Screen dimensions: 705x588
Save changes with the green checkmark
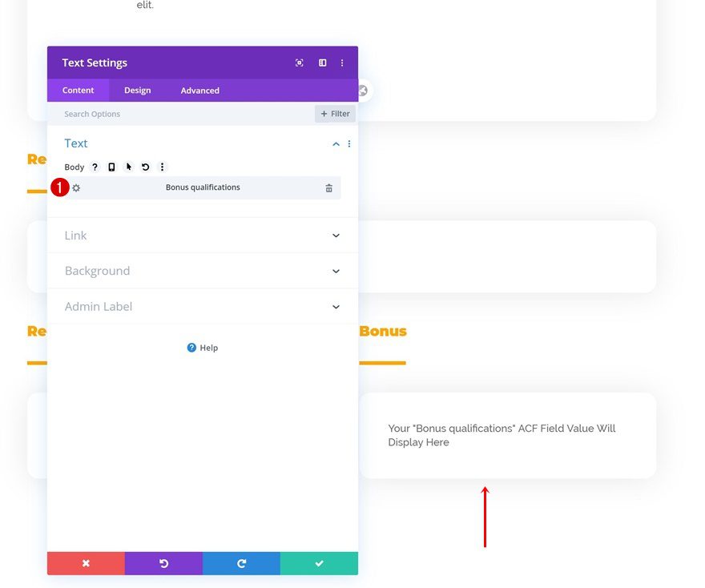click(319, 563)
